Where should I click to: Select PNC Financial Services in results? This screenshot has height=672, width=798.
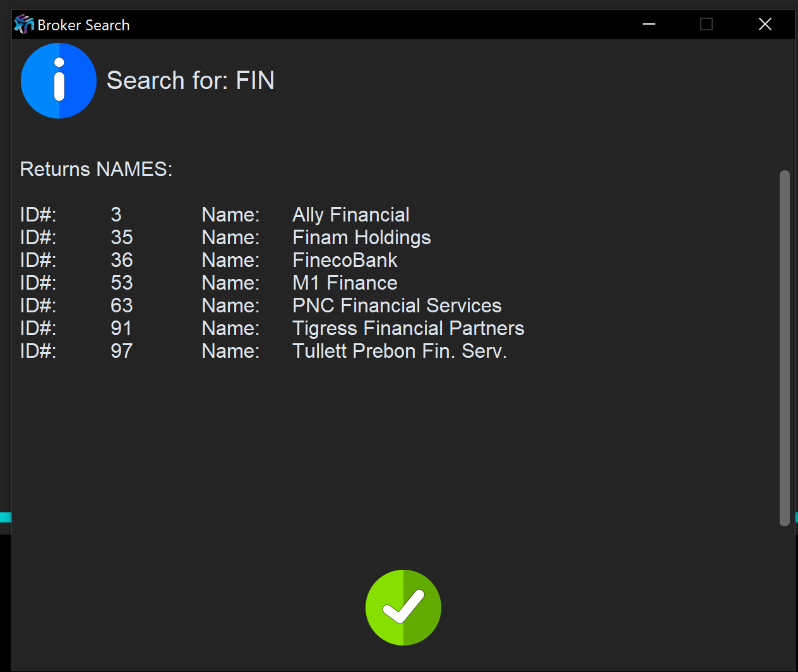pyautogui.click(x=396, y=306)
